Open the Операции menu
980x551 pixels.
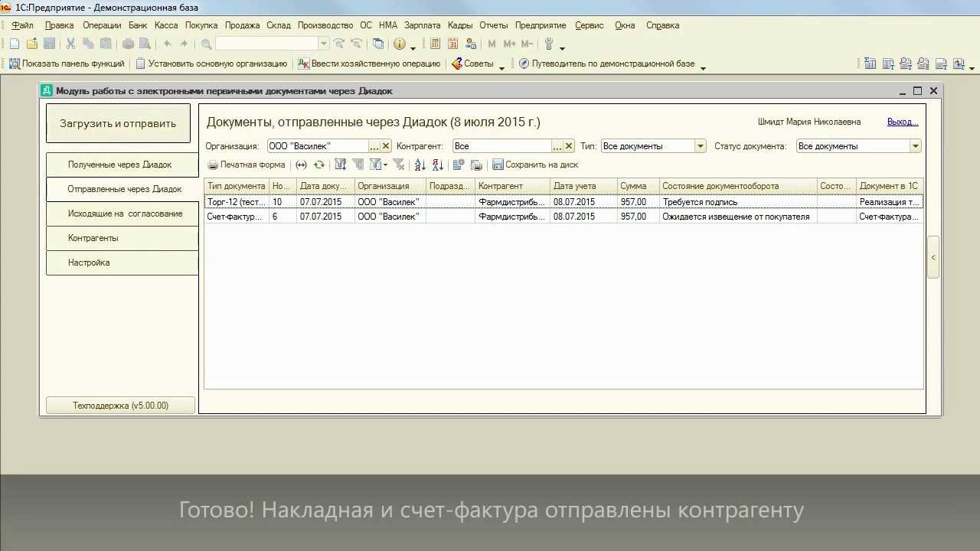click(x=102, y=25)
